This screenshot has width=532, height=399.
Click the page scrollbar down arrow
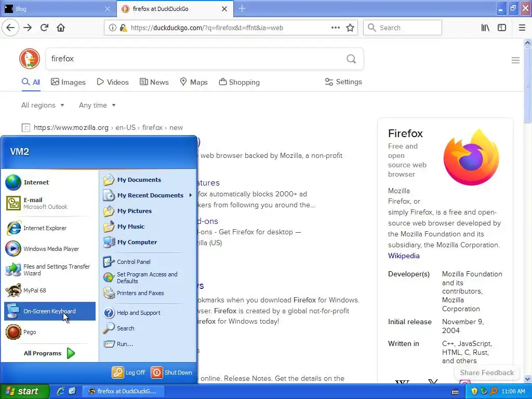click(527, 379)
